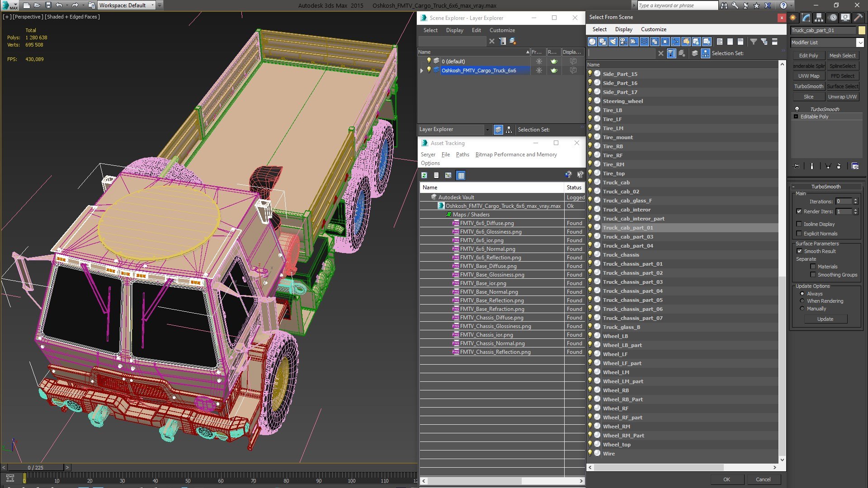868x488 pixels.
Task: Save the current scene
Action: point(48,5)
